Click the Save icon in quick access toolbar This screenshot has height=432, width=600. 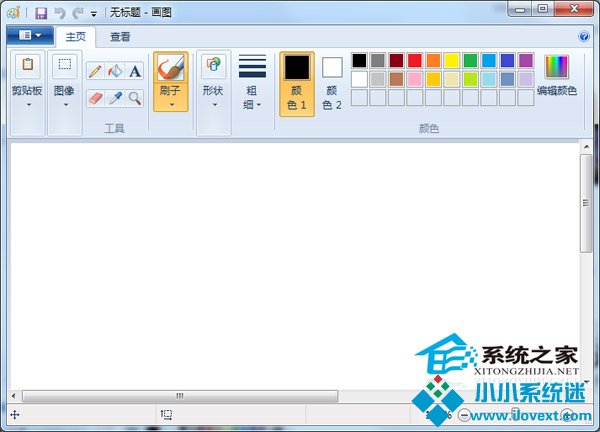point(41,13)
